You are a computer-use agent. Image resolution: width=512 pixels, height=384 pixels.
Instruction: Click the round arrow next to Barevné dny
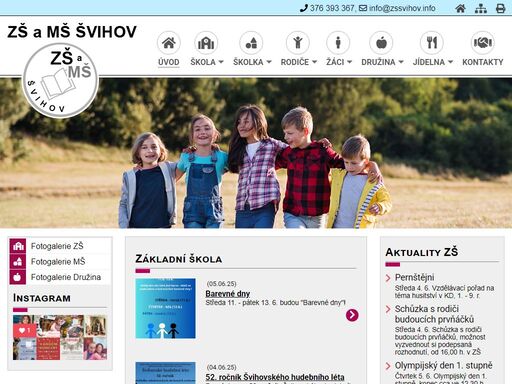pyautogui.click(x=352, y=315)
